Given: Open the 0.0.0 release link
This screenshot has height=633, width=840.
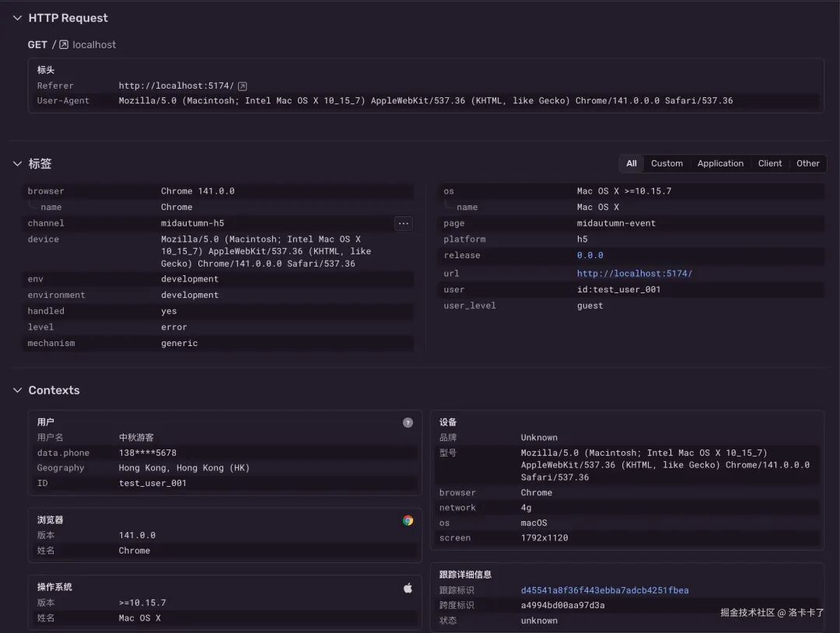Looking at the screenshot, I should [590, 255].
